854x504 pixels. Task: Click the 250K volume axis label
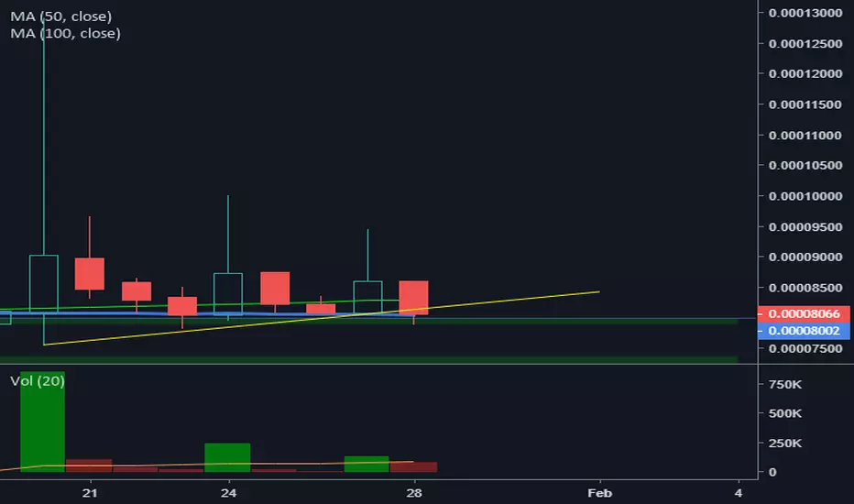click(x=785, y=443)
